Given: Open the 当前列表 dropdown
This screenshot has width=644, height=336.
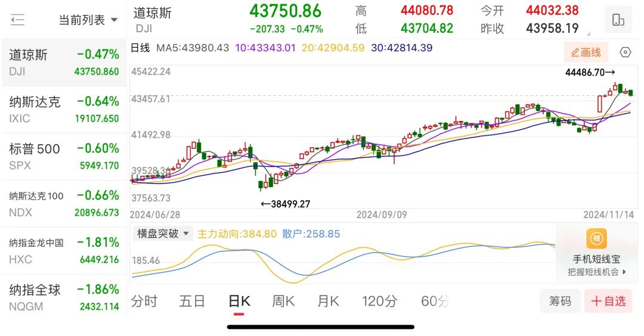Looking at the screenshot, I should click(x=88, y=20).
